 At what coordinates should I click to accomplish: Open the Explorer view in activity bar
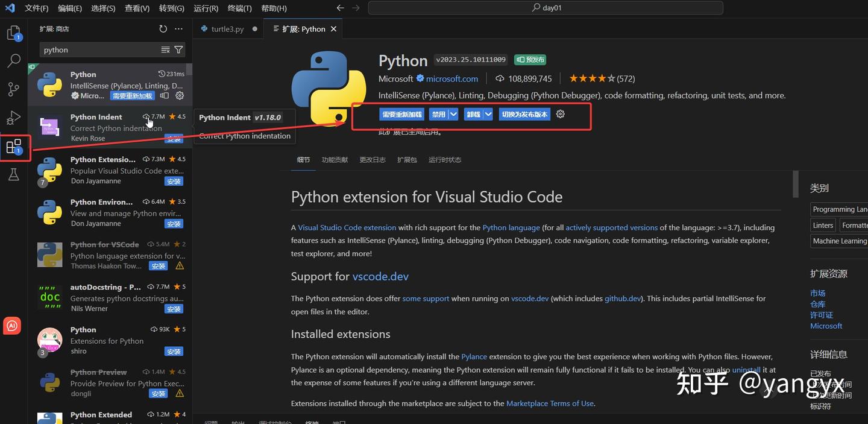14,33
